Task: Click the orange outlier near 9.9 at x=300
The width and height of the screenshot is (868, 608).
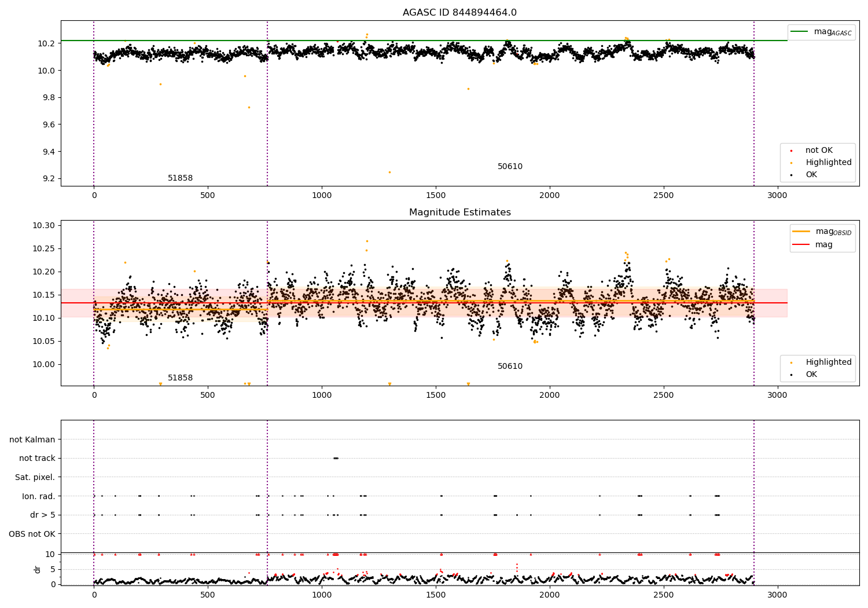Action: (x=160, y=84)
